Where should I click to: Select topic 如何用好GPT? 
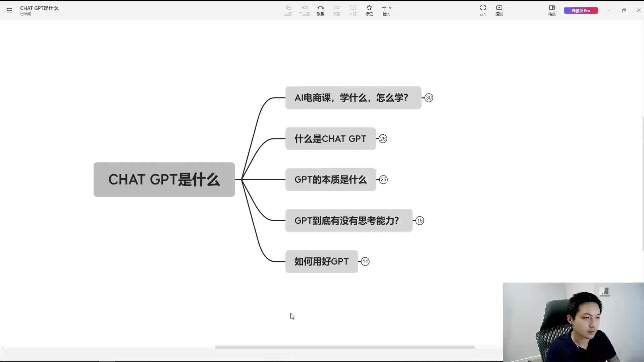(322, 261)
